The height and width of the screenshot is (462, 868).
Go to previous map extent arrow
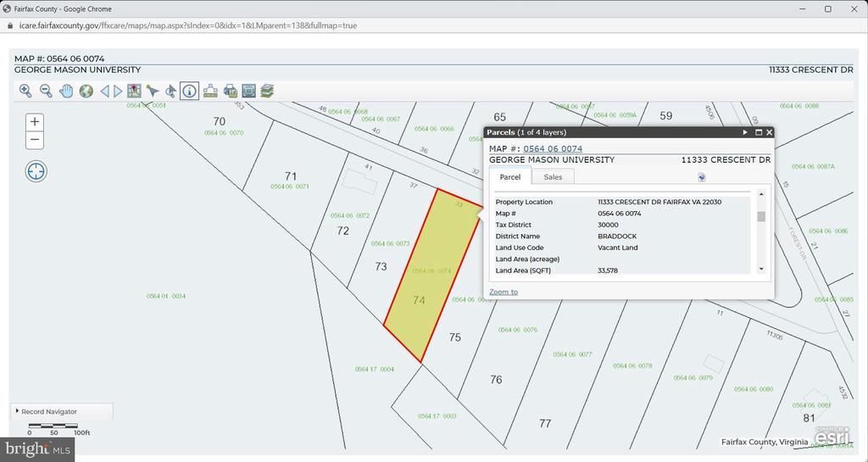pos(105,91)
